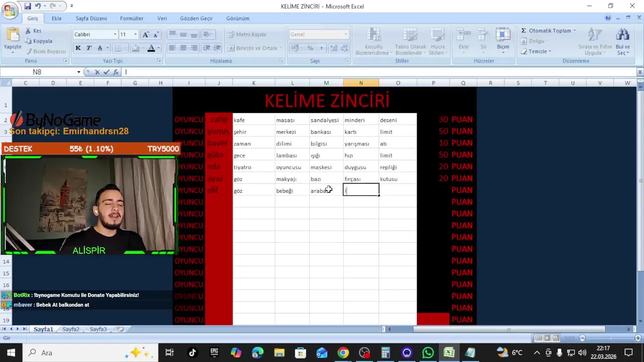The height and width of the screenshot is (362, 644).
Task: Open Bul ve Seç binoculars menu
Action: tap(623, 42)
